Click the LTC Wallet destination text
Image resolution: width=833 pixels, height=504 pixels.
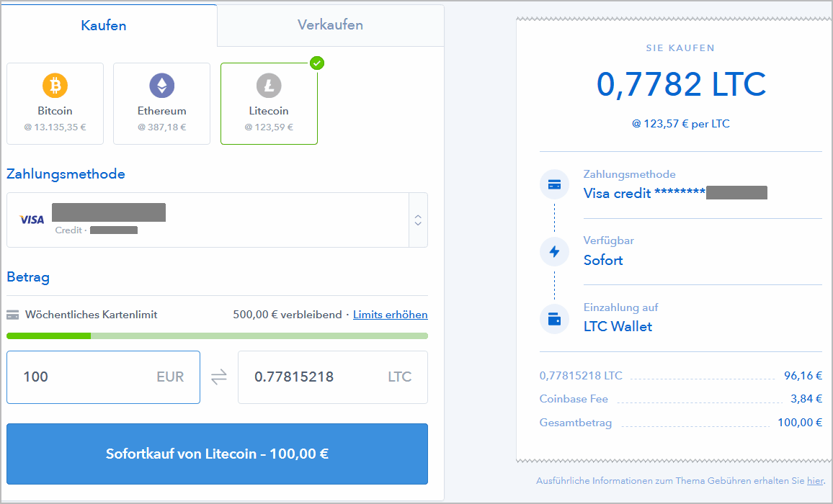click(x=618, y=327)
